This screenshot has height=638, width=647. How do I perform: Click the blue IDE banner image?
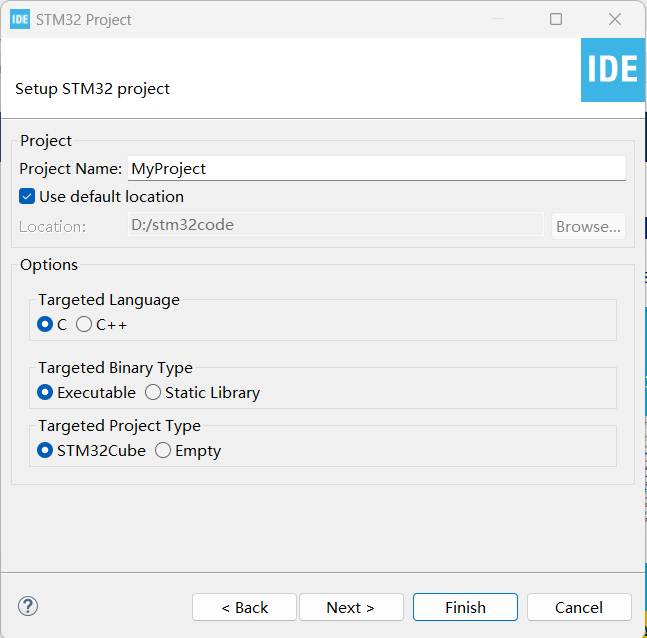point(613,70)
